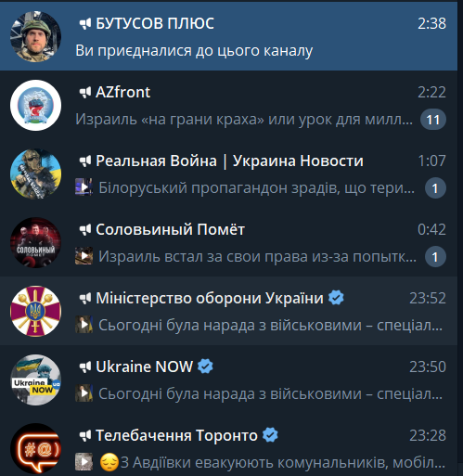Screen dimensions: 463x476
Task: Select the БУТУСОВ ПЛЮС channel name
Action: [155, 23]
